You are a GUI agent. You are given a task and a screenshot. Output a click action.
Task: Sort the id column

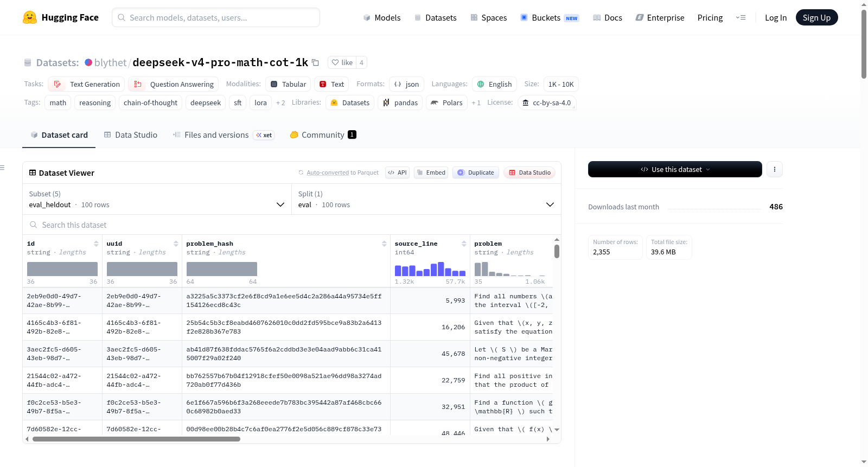tap(96, 244)
